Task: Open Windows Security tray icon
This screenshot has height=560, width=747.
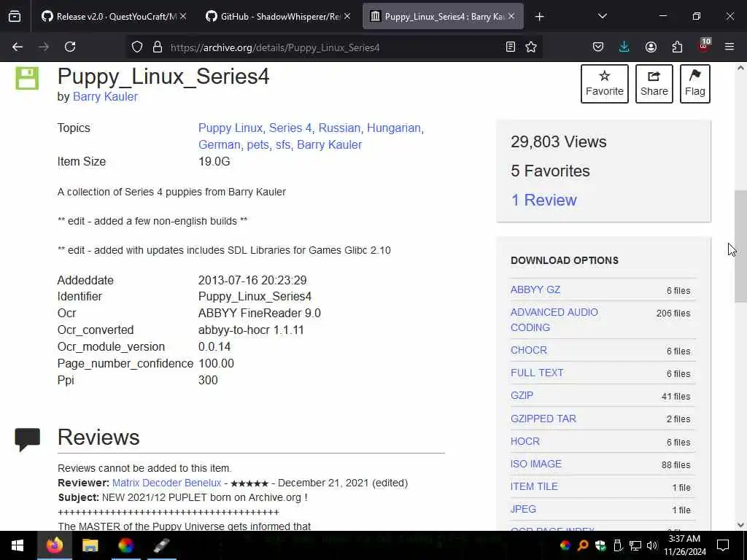Action: 600,545
